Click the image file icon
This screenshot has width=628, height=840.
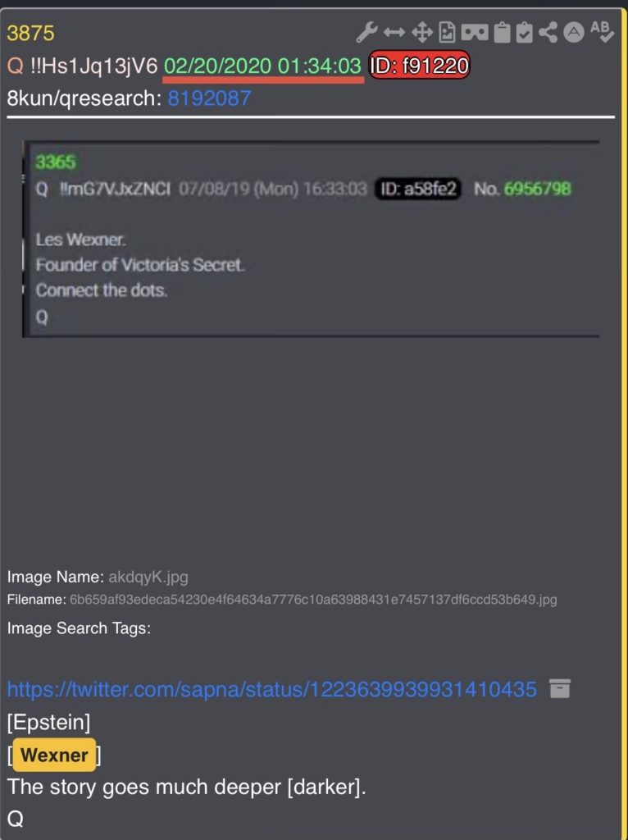point(447,33)
